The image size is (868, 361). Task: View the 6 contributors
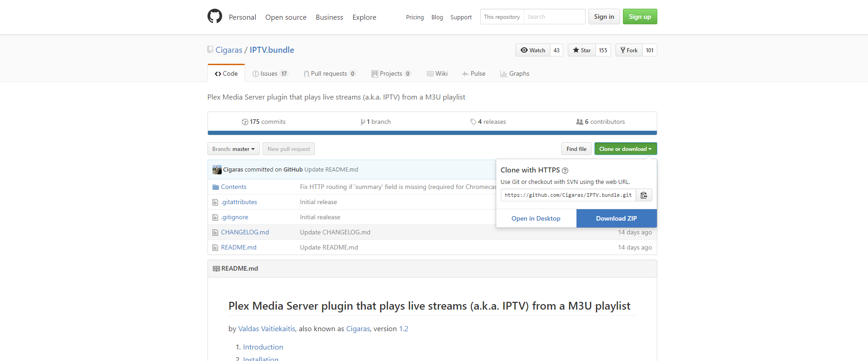pyautogui.click(x=600, y=122)
